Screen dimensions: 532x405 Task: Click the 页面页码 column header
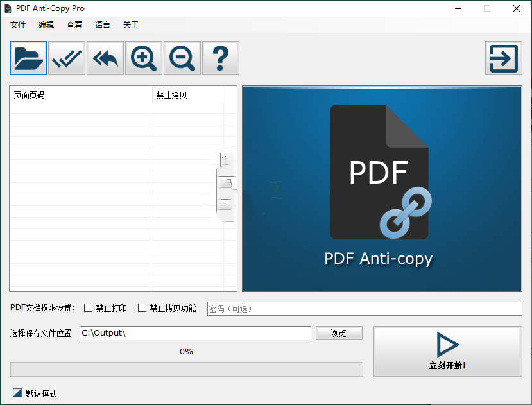pyautogui.click(x=81, y=95)
